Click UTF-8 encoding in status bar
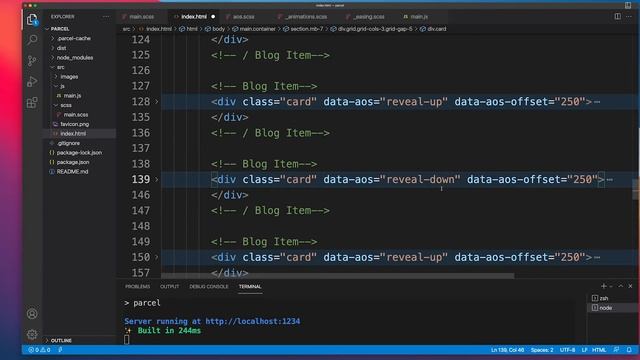 (567, 350)
